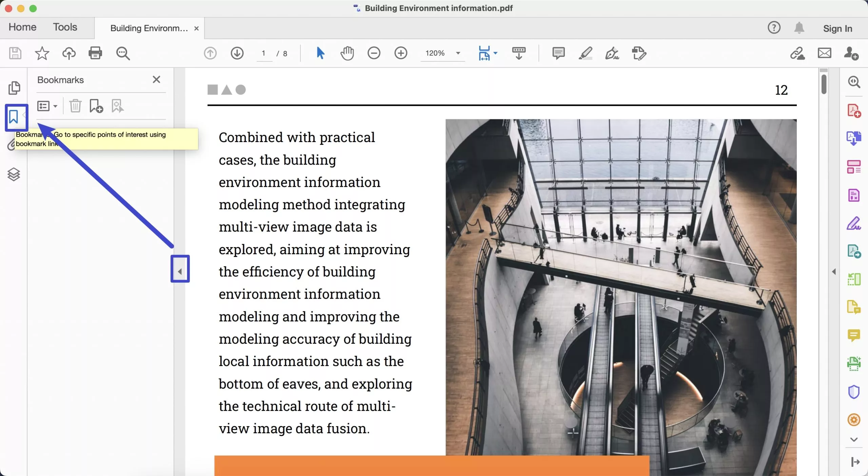Select the Hand pan tool
The height and width of the screenshot is (476, 868).
(347, 53)
